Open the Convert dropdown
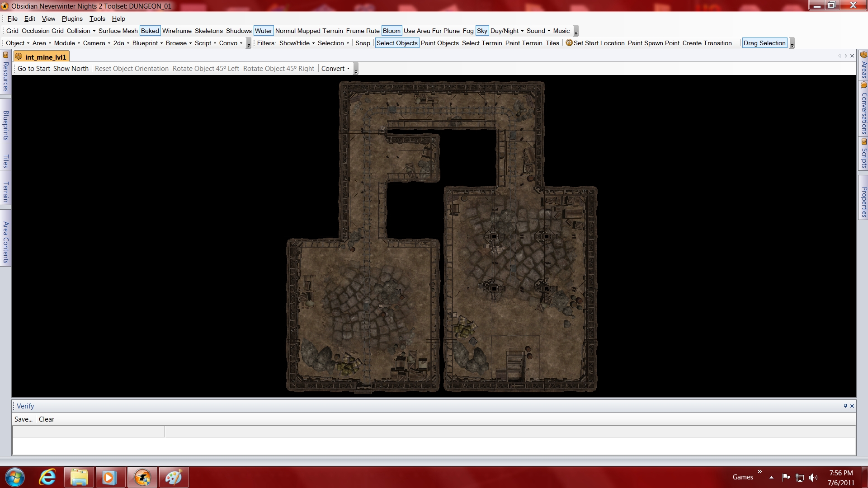The height and width of the screenshot is (488, 868). click(335, 69)
